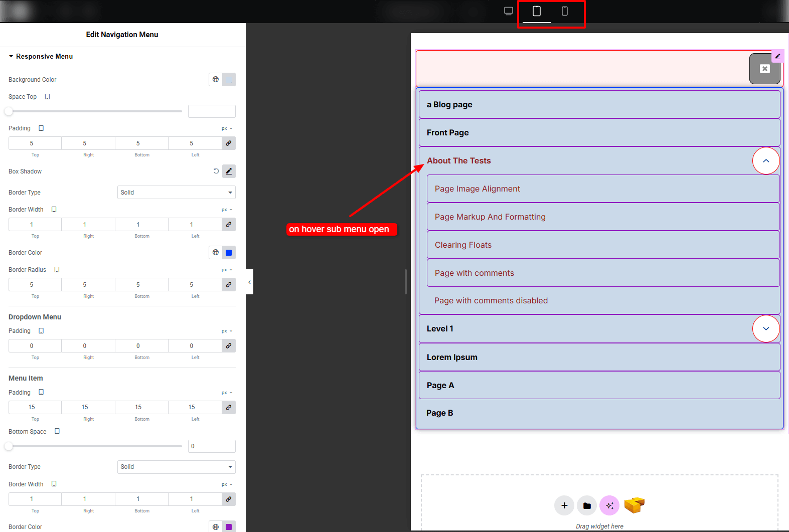Click the AI sparkle builder icon
This screenshot has height=532, width=789.
click(609, 505)
